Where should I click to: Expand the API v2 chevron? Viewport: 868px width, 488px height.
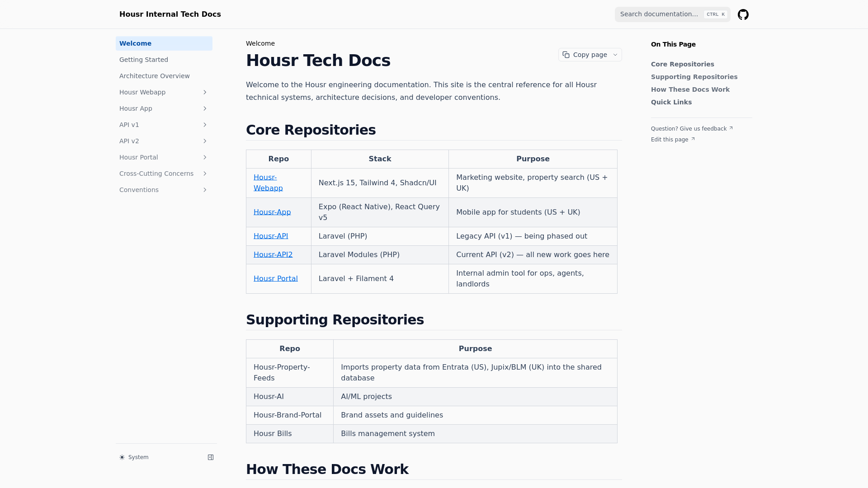[x=205, y=141]
